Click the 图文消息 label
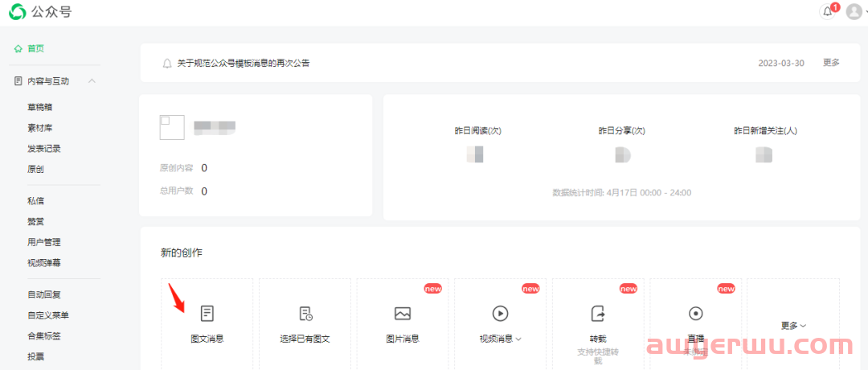Screen dimensions: 868x370 click(207, 339)
